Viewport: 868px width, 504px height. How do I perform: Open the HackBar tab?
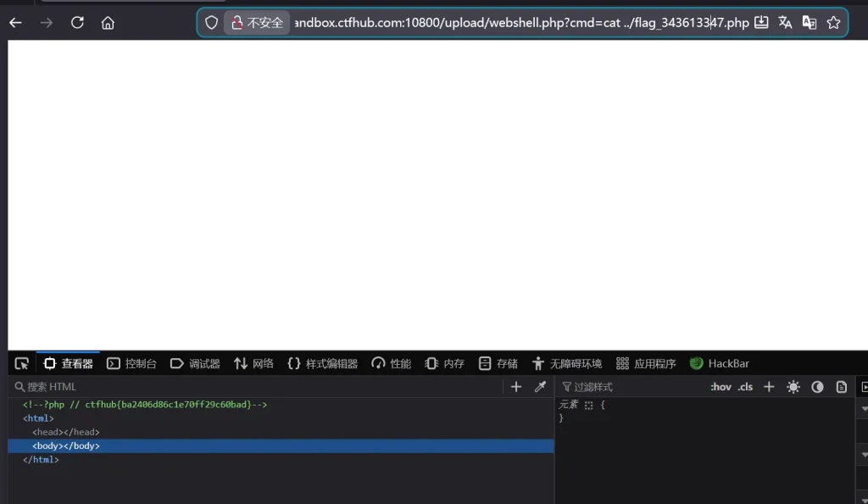pos(720,363)
